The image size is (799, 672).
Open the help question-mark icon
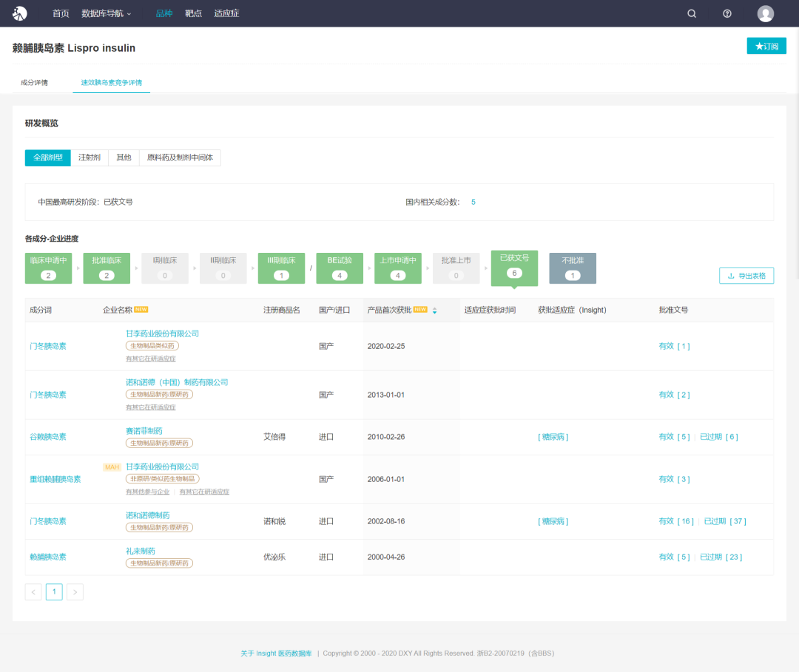(727, 14)
